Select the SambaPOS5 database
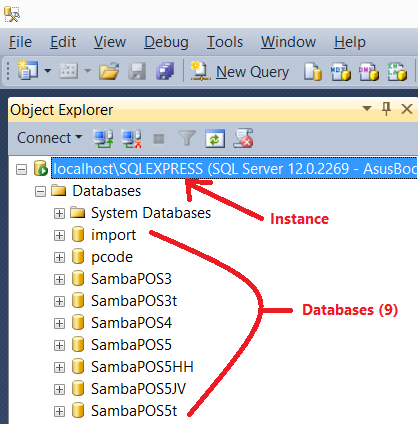Image resolution: width=418 pixels, height=424 pixels. tap(131, 345)
